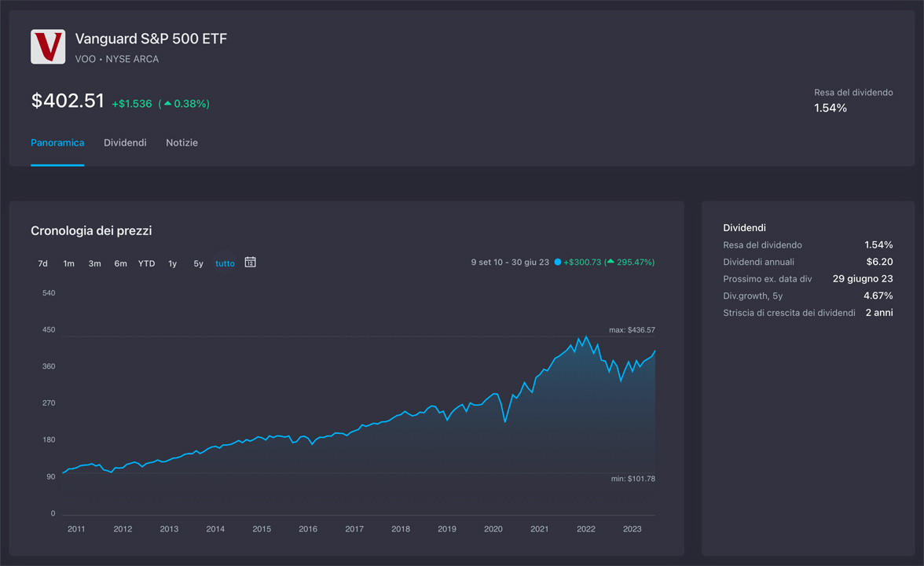Viewport: 924px width, 566px height.
Task: Select the 7d time range
Action: [x=43, y=263]
